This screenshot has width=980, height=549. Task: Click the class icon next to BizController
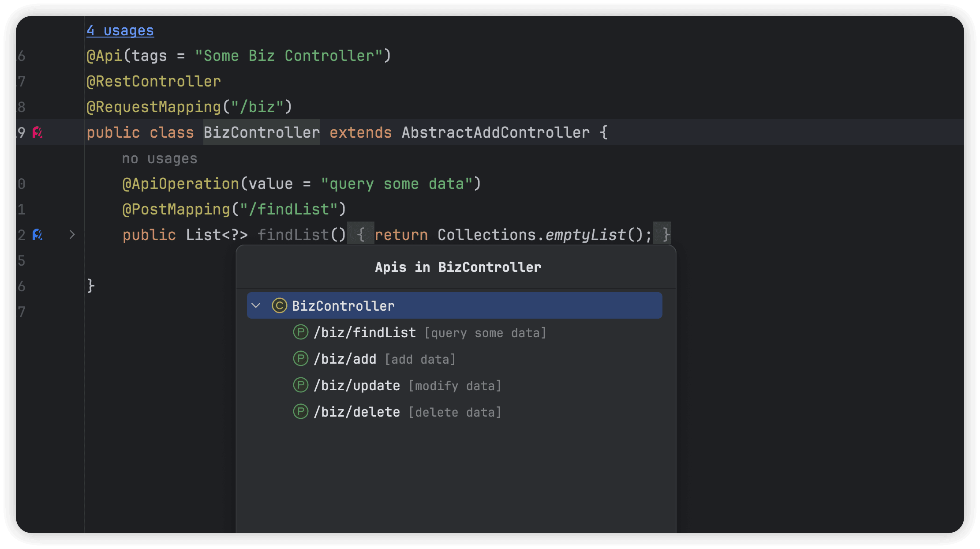click(x=280, y=305)
